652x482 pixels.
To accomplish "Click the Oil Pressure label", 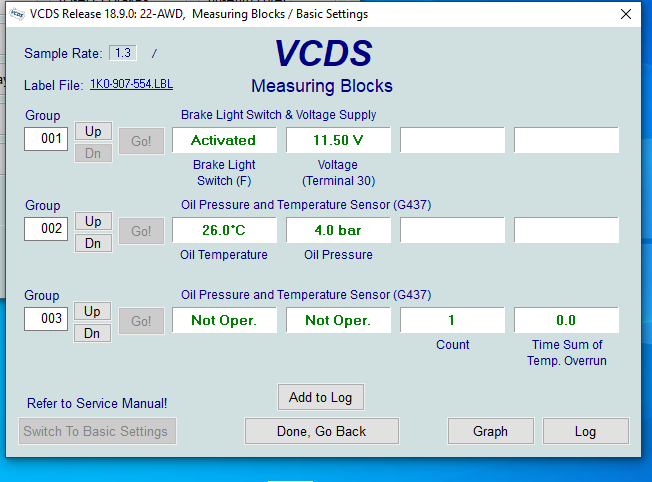I will (x=338, y=255).
